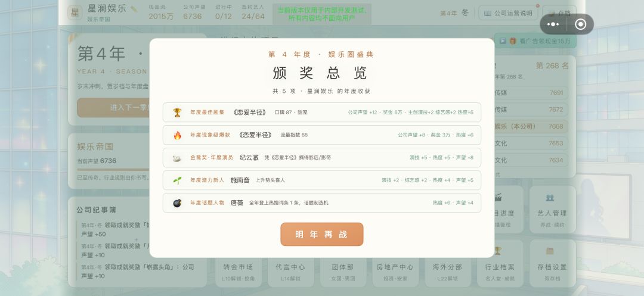Click the 进行中 0/12 stat
The image size is (644, 296).
pyautogui.click(x=224, y=13)
